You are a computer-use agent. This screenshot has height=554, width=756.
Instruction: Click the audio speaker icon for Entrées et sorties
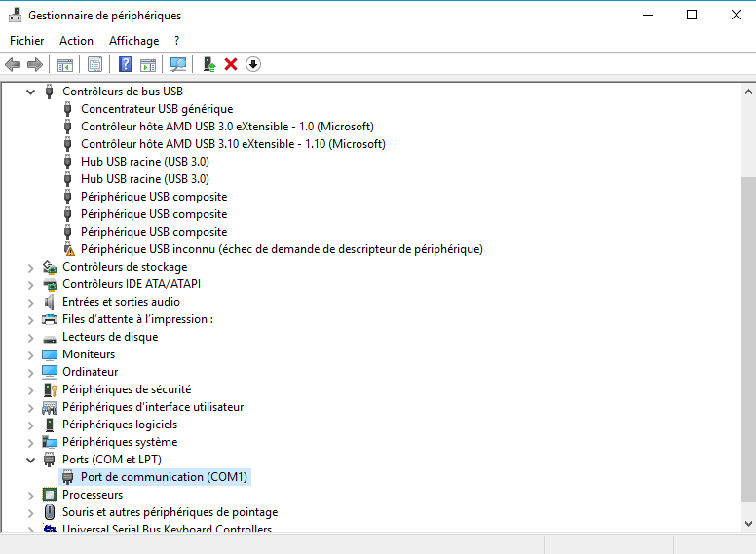[x=49, y=302]
